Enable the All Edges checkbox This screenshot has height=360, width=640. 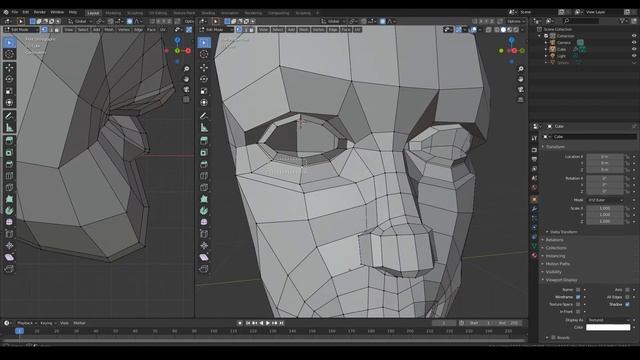tap(627, 297)
